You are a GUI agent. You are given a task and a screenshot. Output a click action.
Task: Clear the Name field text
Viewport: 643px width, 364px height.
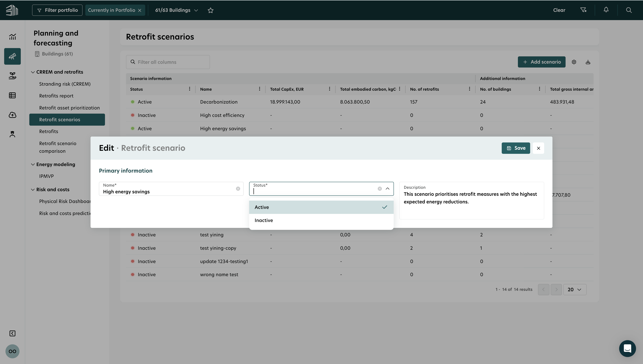(238, 189)
